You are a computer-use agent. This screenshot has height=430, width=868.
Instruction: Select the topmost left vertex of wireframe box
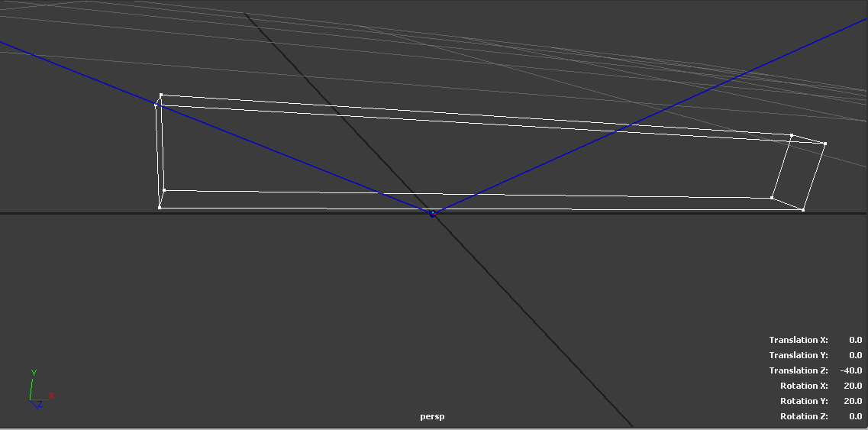(x=161, y=95)
